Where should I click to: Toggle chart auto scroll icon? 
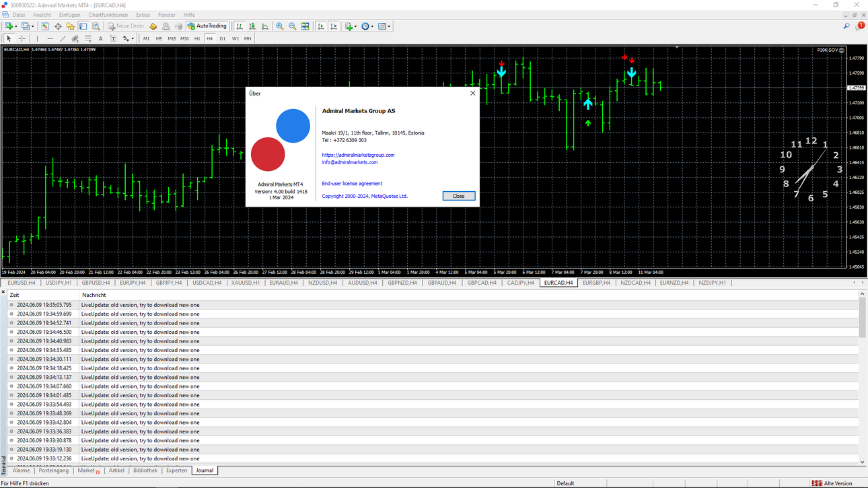pyautogui.click(x=321, y=26)
